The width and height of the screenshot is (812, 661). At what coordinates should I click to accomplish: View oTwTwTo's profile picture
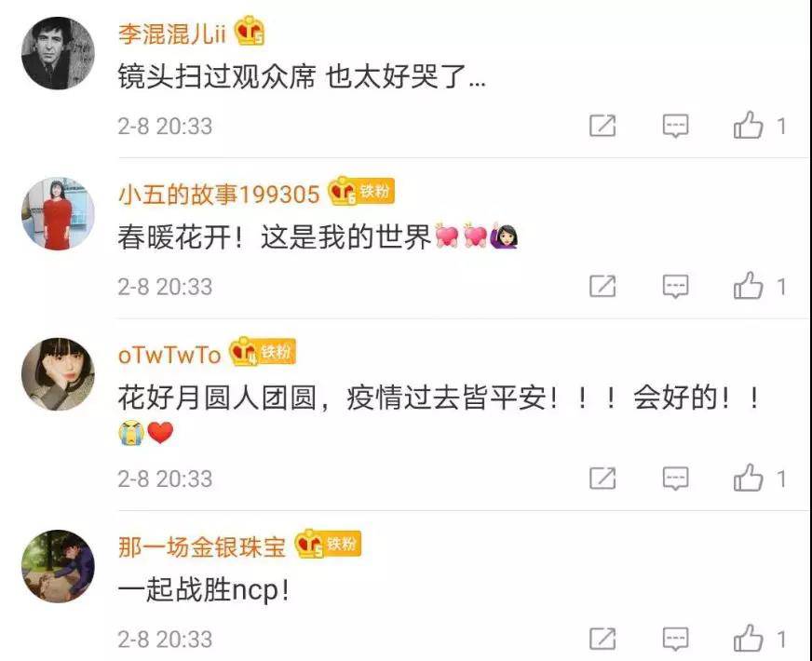(x=58, y=374)
